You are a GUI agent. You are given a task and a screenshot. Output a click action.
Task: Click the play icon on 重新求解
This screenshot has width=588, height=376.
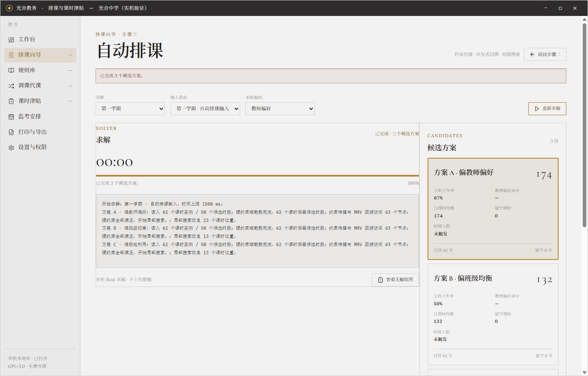pos(537,109)
